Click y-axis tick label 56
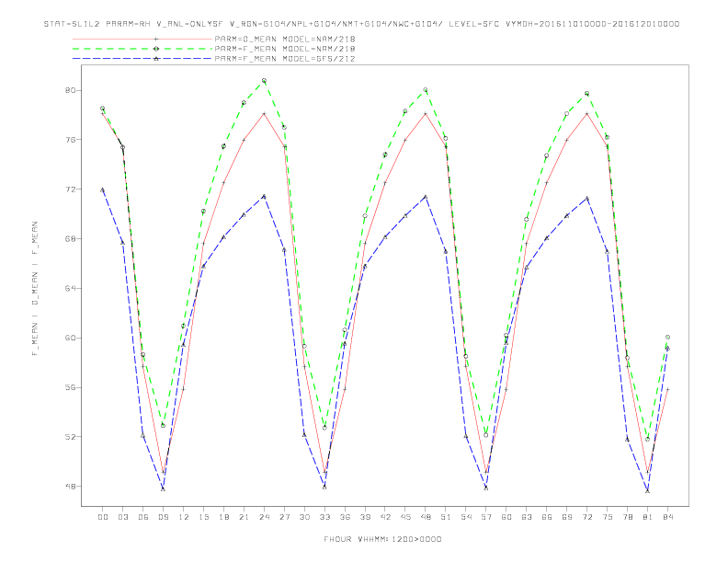 [70, 387]
